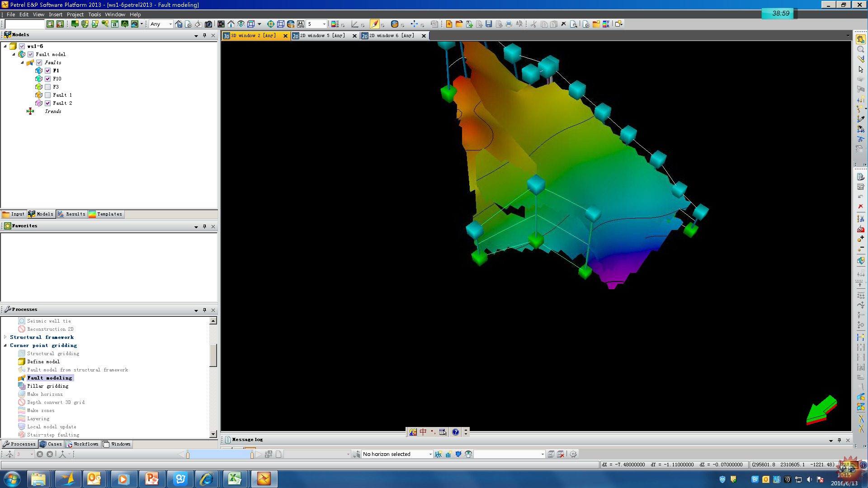Click the Windows Start button
This screenshot has height=488, width=868.
pyautogui.click(x=12, y=479)
